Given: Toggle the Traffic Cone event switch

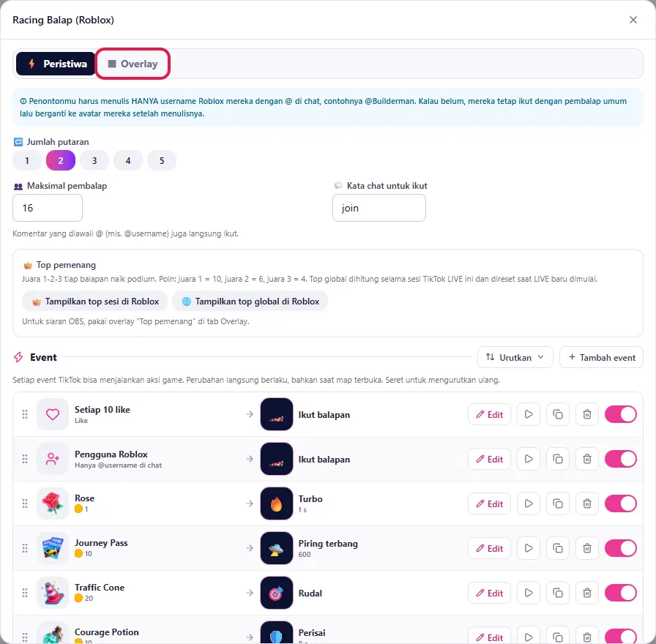Looking at the screenshot, I should [620, 593].
